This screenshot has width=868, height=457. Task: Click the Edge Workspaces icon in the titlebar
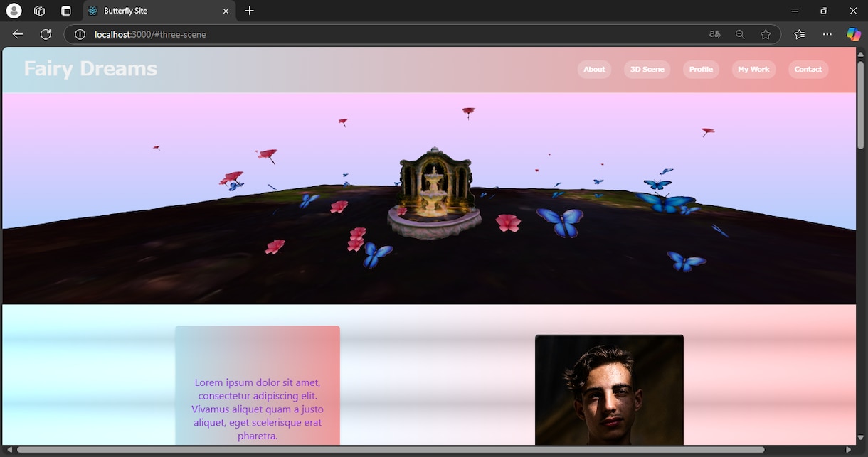coord(39,11)
